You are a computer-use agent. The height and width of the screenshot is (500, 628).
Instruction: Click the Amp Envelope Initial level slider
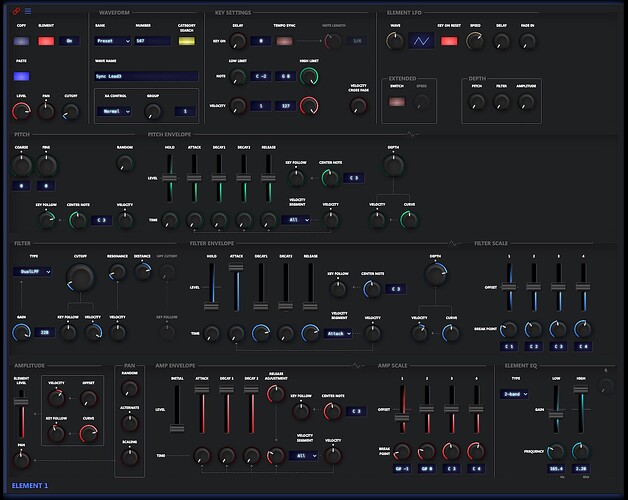click(x=177, y=409)
